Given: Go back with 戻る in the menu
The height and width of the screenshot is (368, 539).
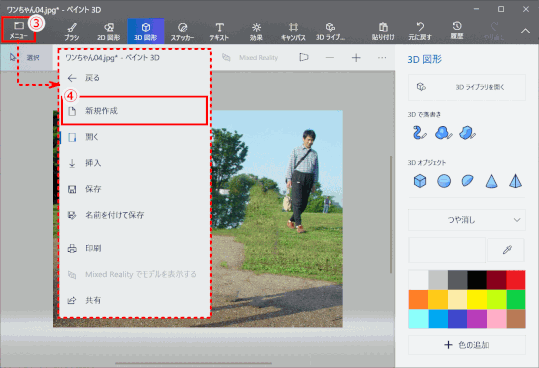Looking at the screenshot, I should (134, 78).
